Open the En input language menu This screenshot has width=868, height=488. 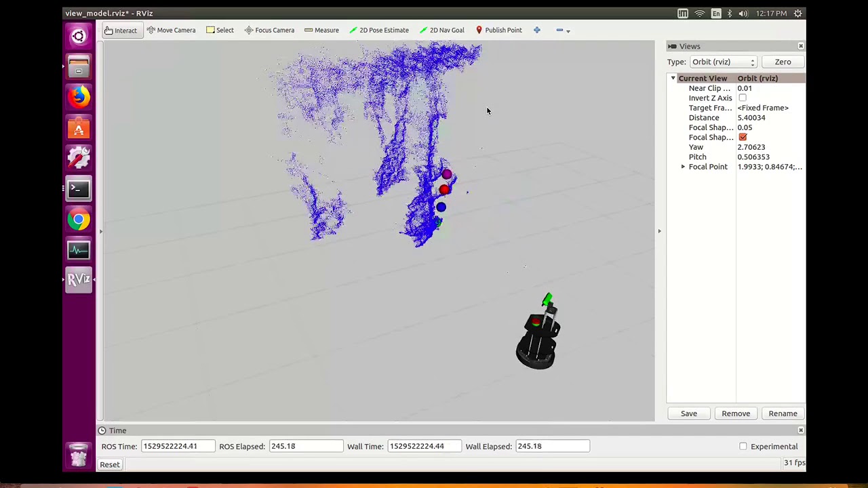click(x=716, y=14)
